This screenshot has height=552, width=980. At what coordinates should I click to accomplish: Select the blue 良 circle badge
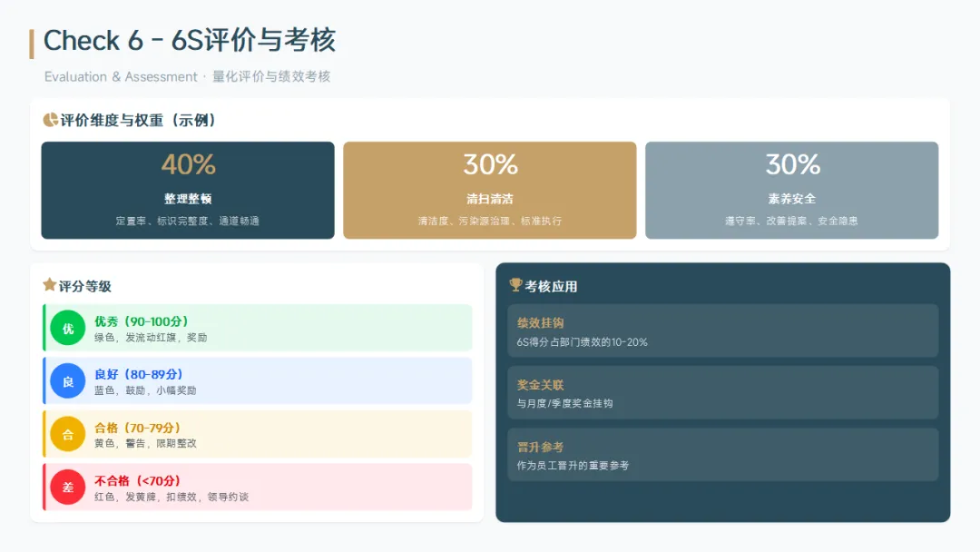[68, 381]
